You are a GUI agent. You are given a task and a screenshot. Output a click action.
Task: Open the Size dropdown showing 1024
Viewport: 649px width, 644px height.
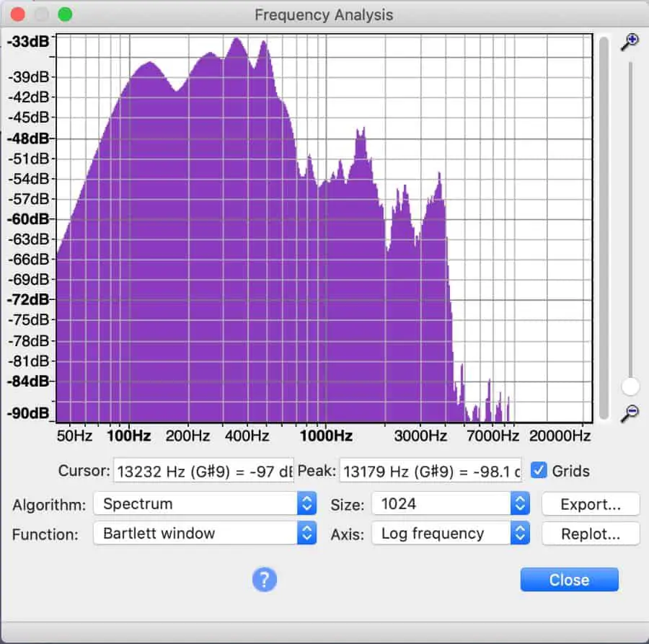click(451, 503)
